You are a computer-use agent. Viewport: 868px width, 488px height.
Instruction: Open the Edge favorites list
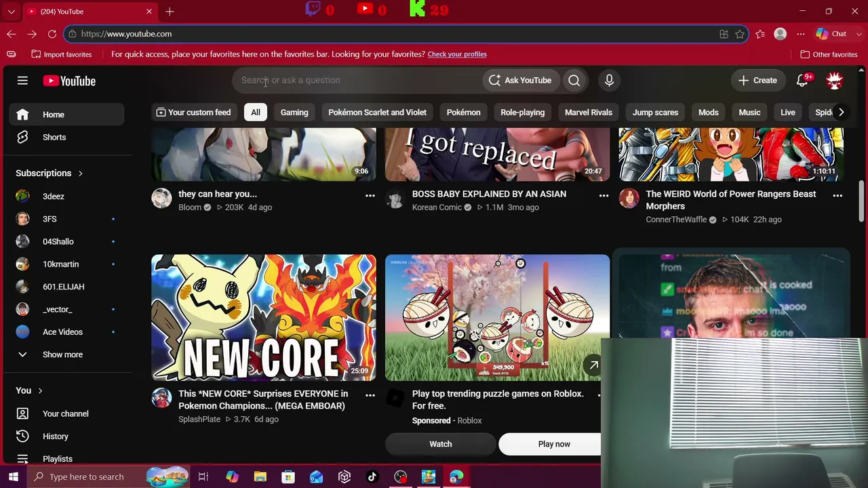tap(760, 34)
